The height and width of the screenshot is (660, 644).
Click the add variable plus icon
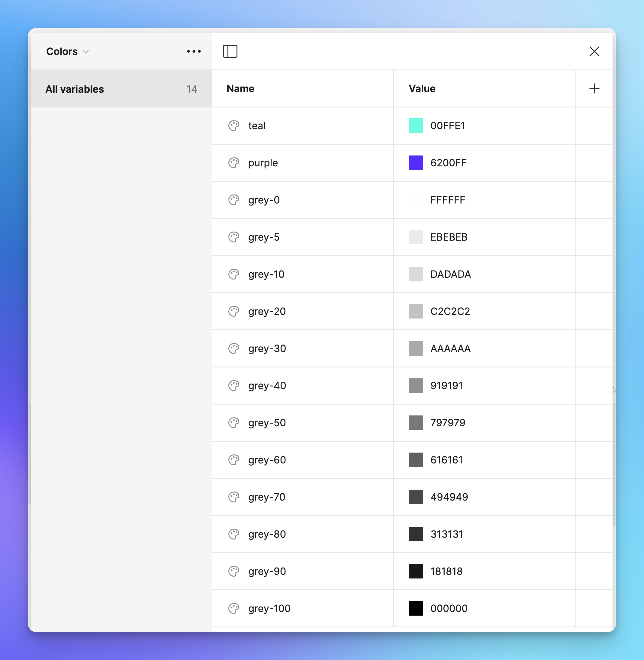(x=594, y=88)
